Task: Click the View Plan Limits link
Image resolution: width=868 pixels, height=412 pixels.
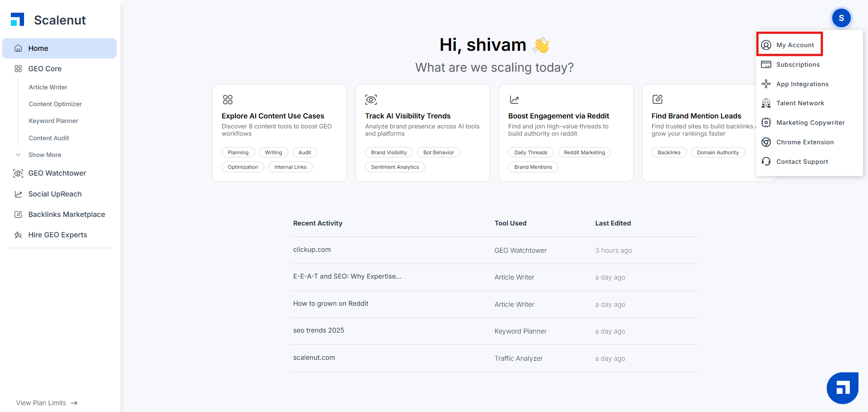Action: coord(47,403)
